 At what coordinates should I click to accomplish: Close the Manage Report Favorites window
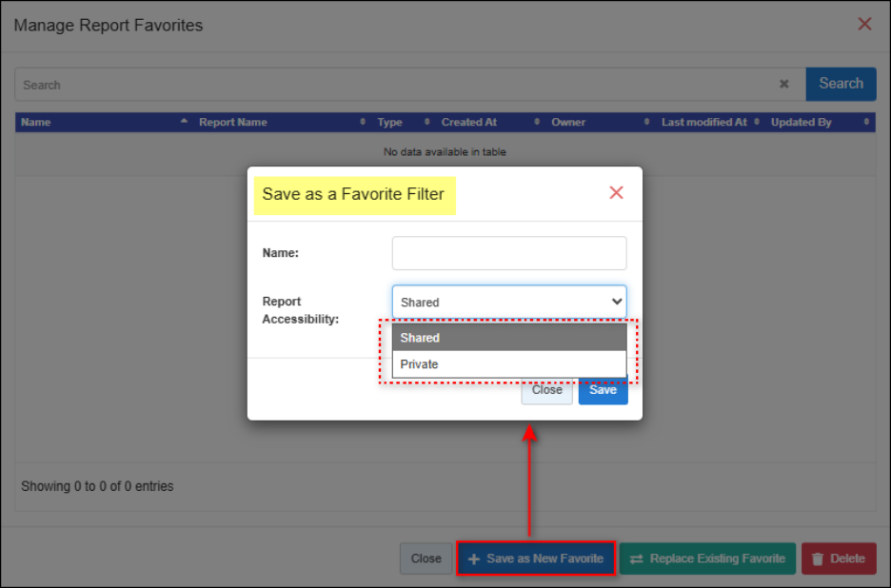(x=864, y=24)
